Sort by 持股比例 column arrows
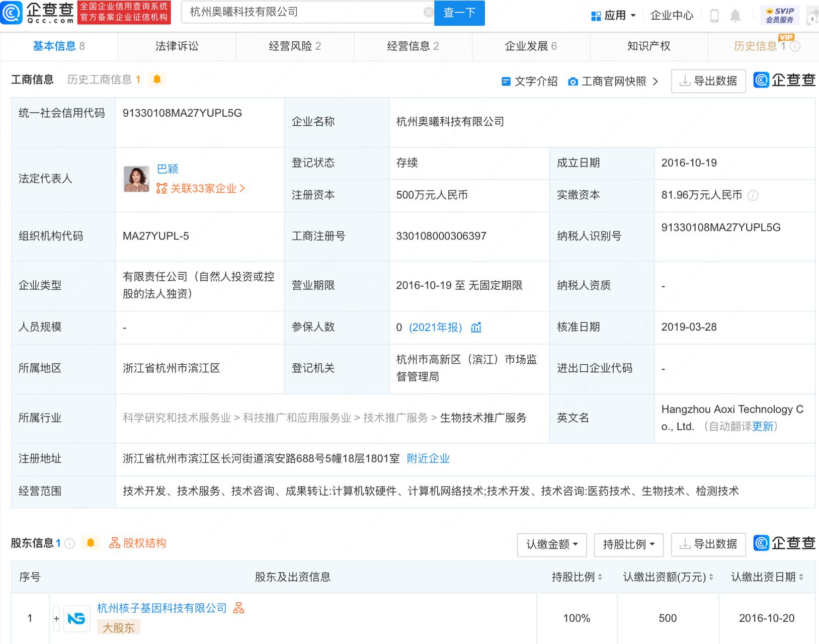Image resolution: width=819 pixels, height=644 pixels. click(600, 578)
